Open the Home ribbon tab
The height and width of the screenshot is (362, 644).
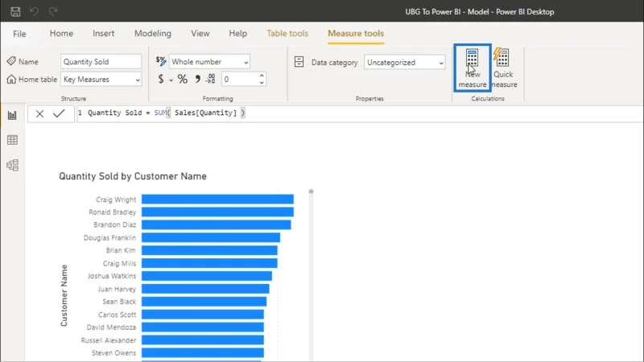point(61,33)
